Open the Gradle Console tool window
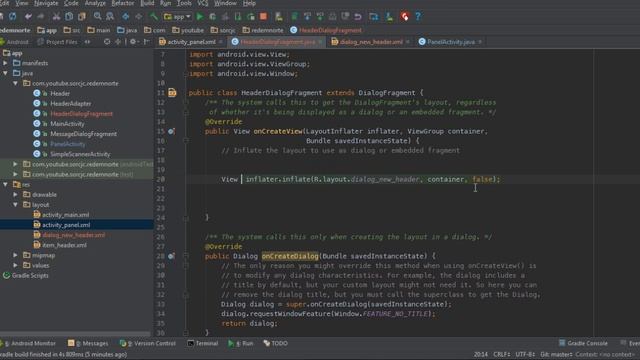The height and width of the screenshot is (360, 640). [x=583, y=344]
